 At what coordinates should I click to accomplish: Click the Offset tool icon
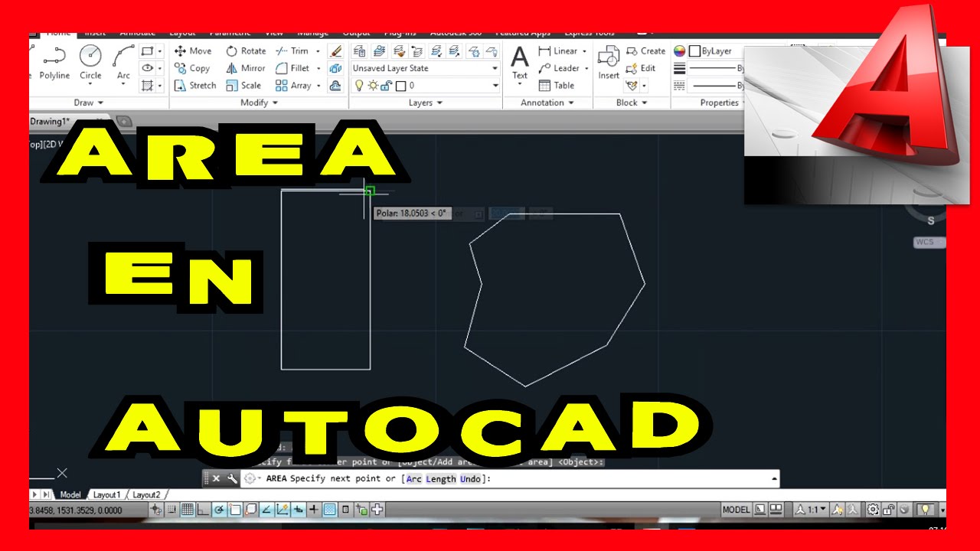(335, 86)
